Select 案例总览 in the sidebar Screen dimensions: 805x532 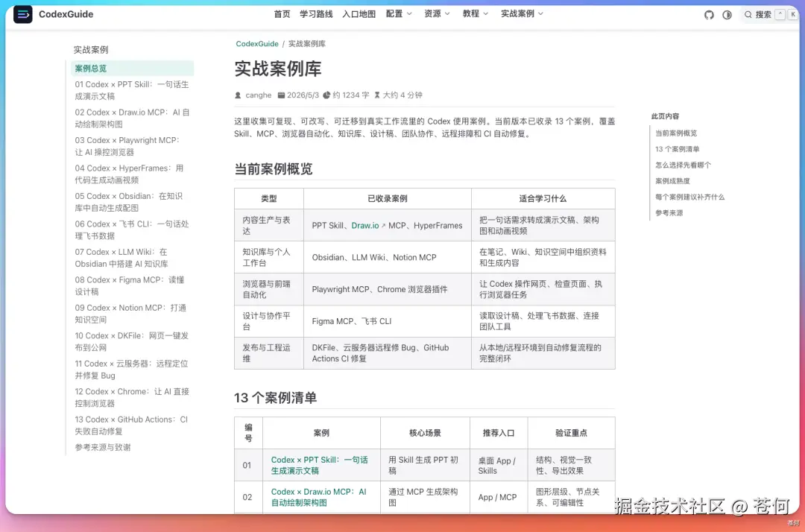tap(132, 69)
